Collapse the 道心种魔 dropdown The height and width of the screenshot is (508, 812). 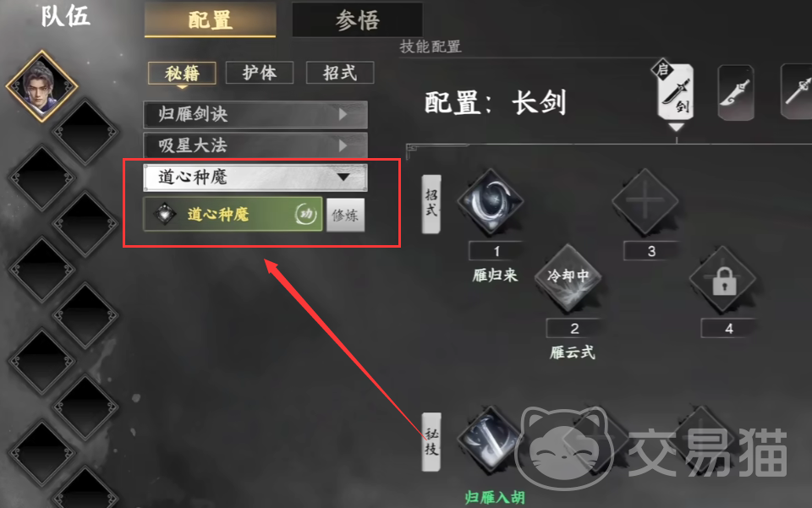click(255, 178)
